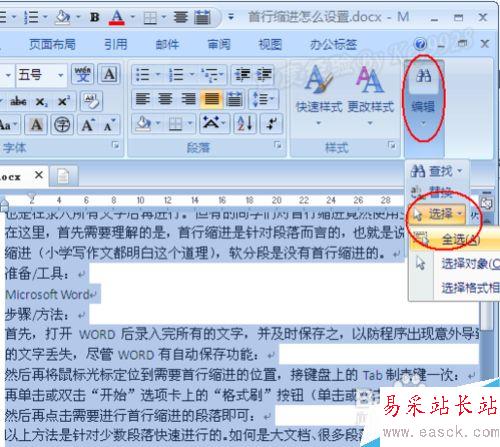Center align the text

[x=165, y=99]
